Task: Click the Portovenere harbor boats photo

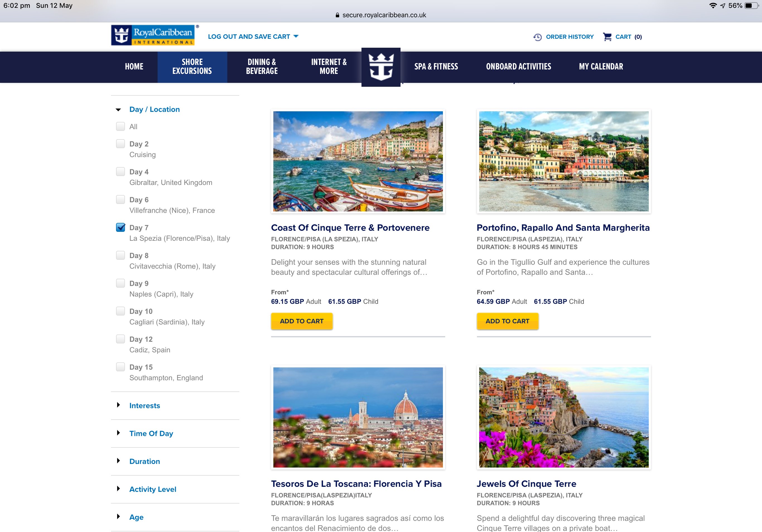Action: [x=358, y=161]
